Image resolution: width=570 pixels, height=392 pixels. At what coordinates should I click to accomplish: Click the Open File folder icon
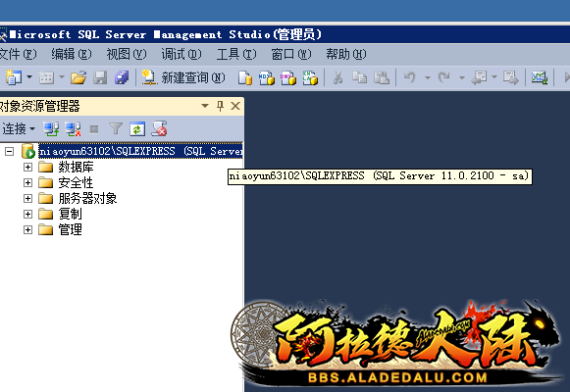tap(78, 77)
